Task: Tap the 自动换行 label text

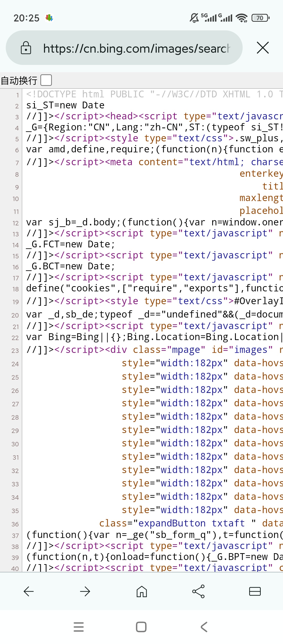Action: 19,80
